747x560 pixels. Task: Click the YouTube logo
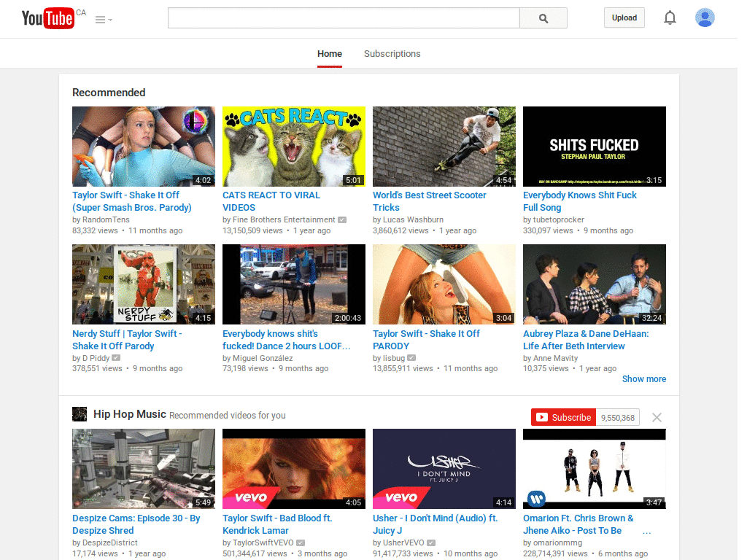(48, 18)
